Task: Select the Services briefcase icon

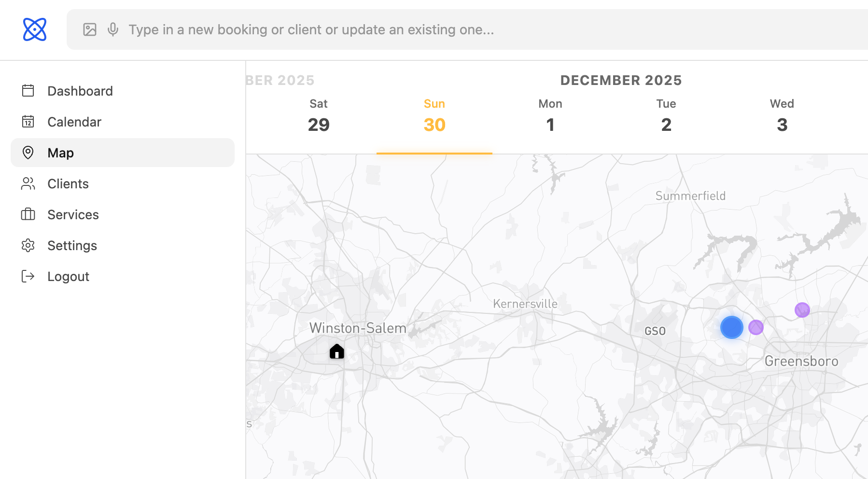Action: (28, 214)
